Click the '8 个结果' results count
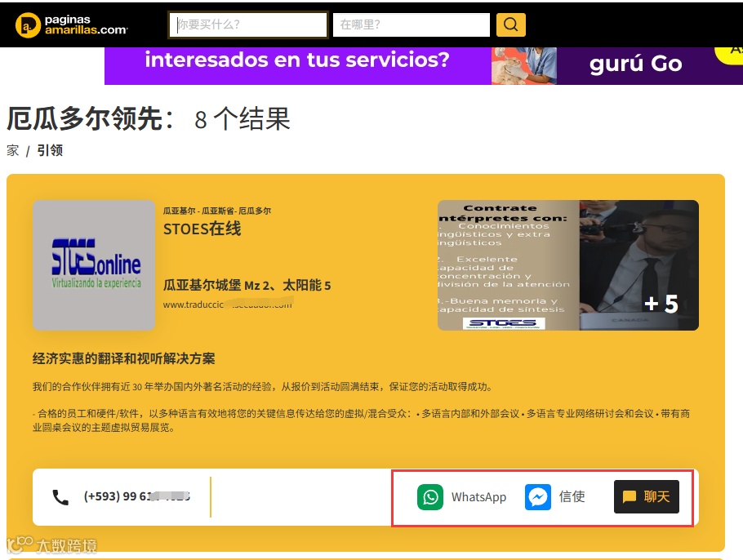Image resolution: width=743 pixels, height=560 pixels. [242, 119]
